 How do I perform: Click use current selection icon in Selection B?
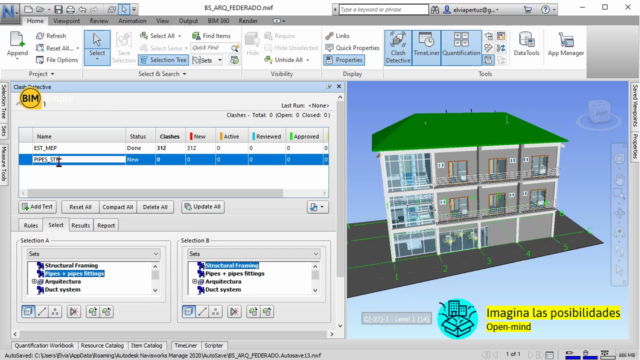pyautogui.click(x=253, y=312)
